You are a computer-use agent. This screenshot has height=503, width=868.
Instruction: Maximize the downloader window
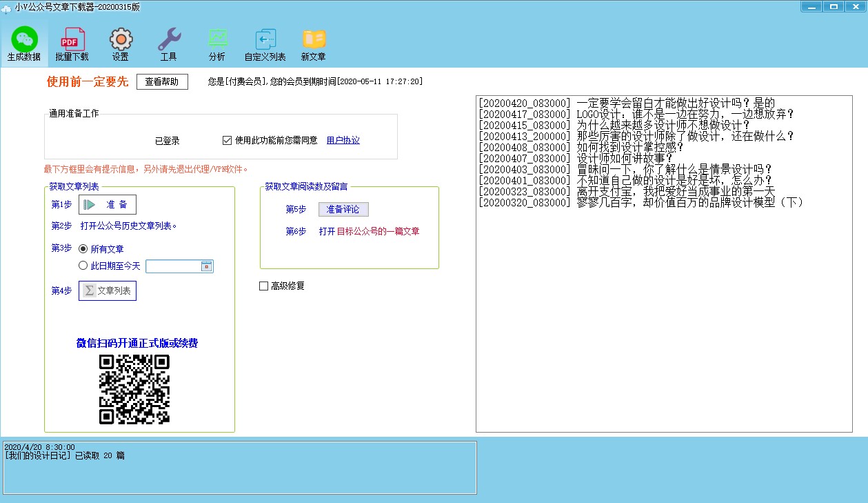pos(833,6)
